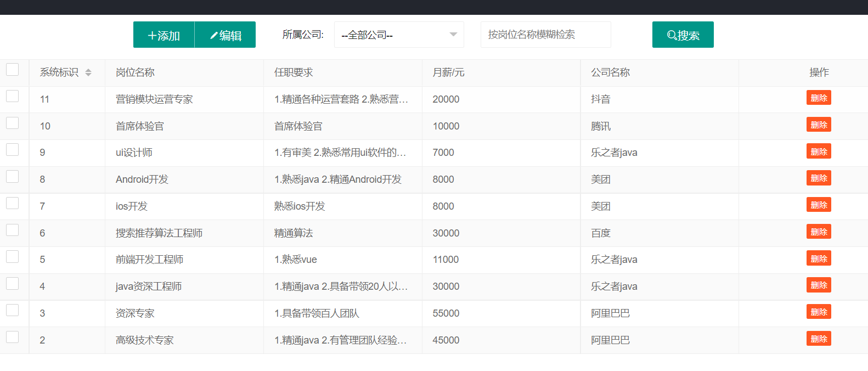Click 删除 on the 搜索推荐算法工程师 row

point(818,232)
